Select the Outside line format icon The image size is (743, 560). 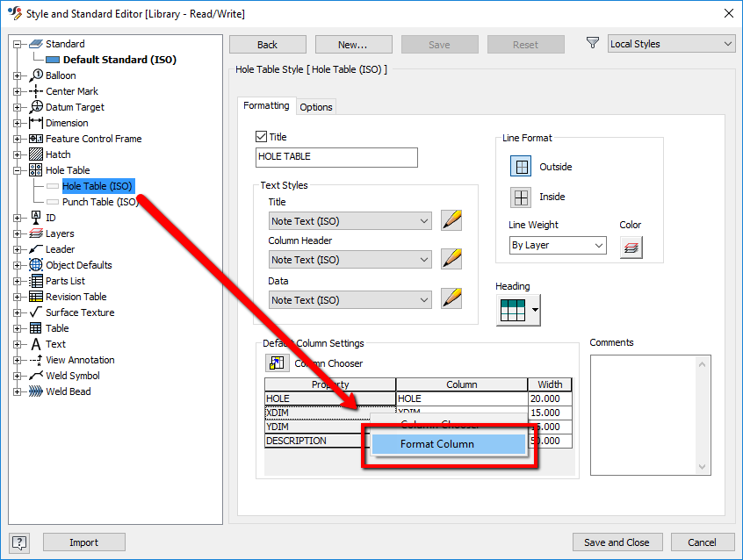point(521,165)
